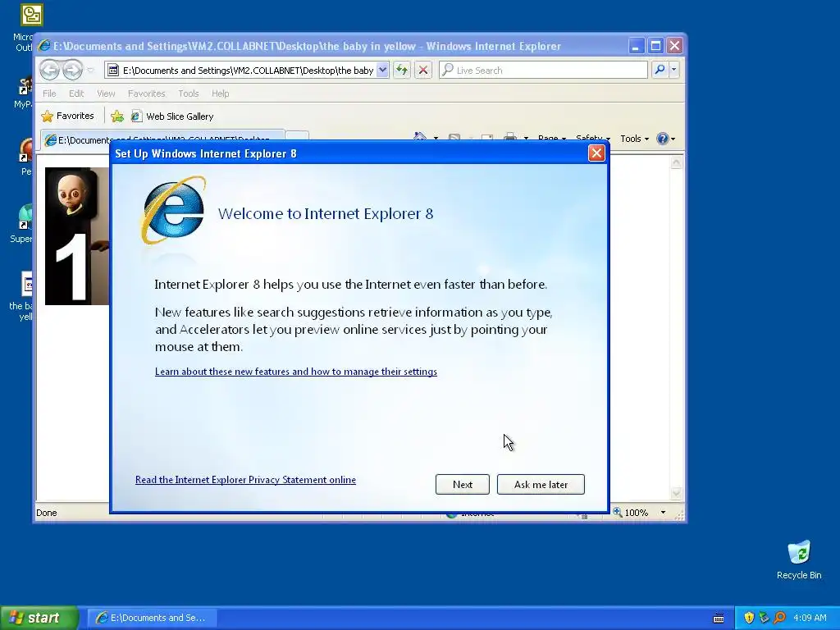The height and width of the screenshot is (630, 840).
Task: Open the 'Learn about these new features' link
Action: pos(295,372)
